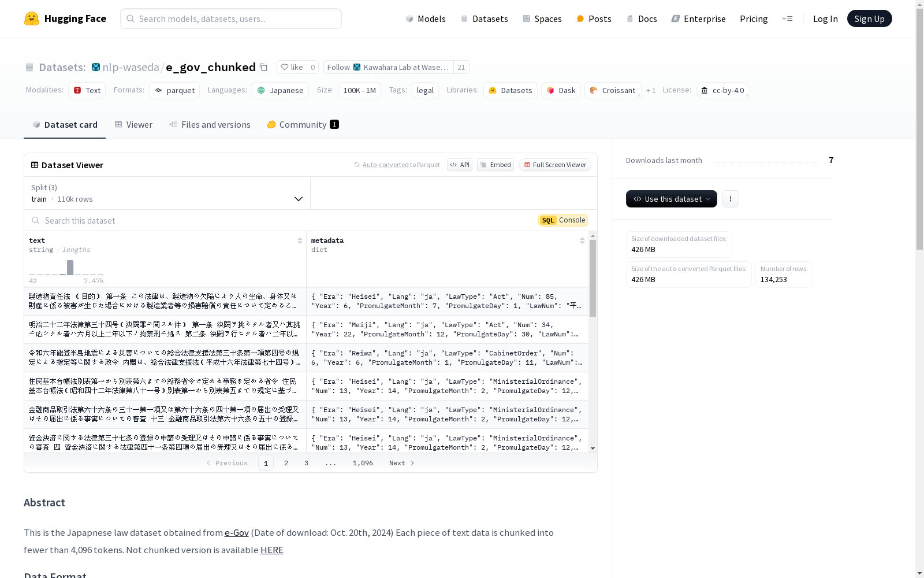This screenshot has width=924, height=578.
Task: Click the dataset table vertical scrollbar
Action: pyautogui.click(x=593, y=278)
